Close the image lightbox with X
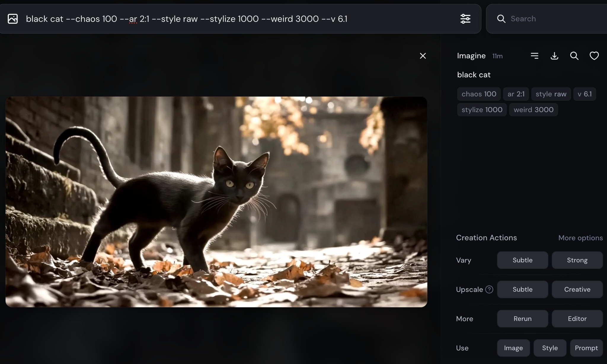607x364 pixels. pyautogui.click(x=423, y=56)
